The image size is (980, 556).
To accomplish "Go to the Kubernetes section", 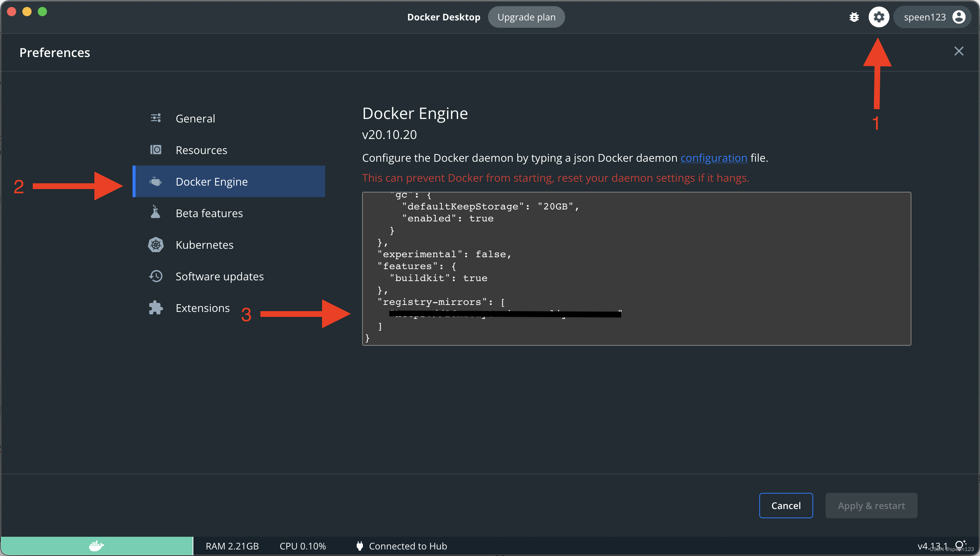I will click(229, 245).
